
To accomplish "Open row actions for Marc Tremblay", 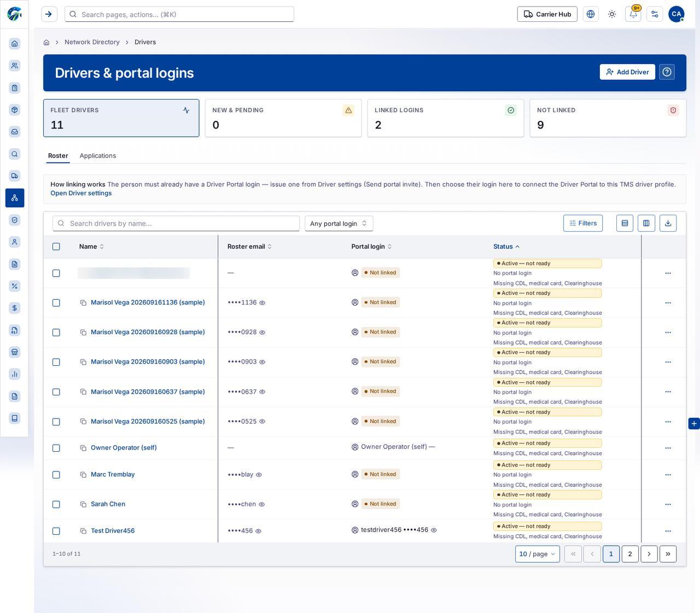I will point(668,475).
